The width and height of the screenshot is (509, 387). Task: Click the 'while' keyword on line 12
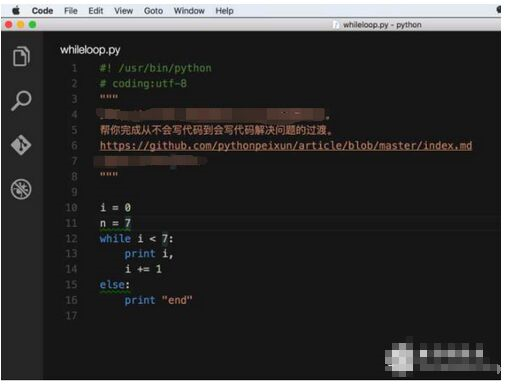coord(115,239)
